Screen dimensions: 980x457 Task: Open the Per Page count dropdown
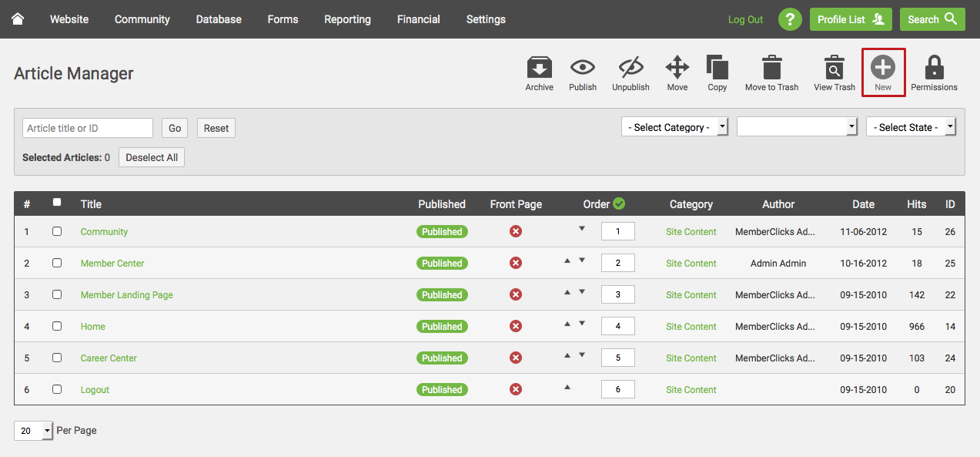click(x=34, y=431)
